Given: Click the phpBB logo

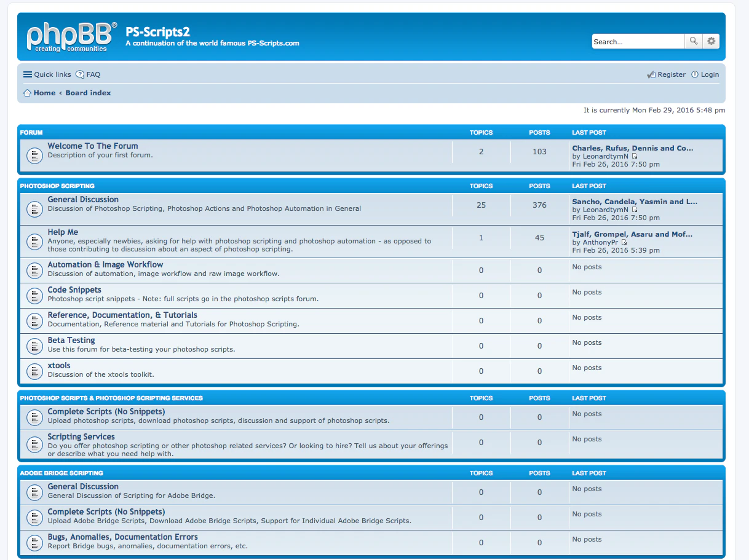Looking at the screenshot, I should point(71,37).
